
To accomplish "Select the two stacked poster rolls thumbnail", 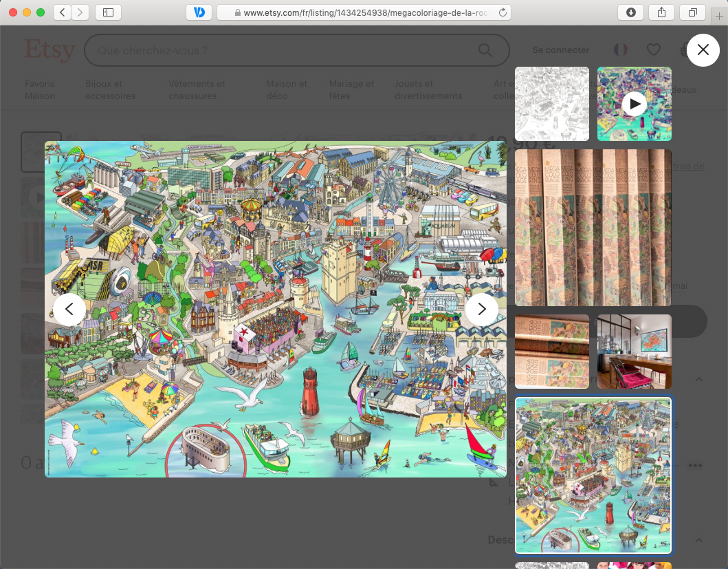I will [x=552, y=352].
